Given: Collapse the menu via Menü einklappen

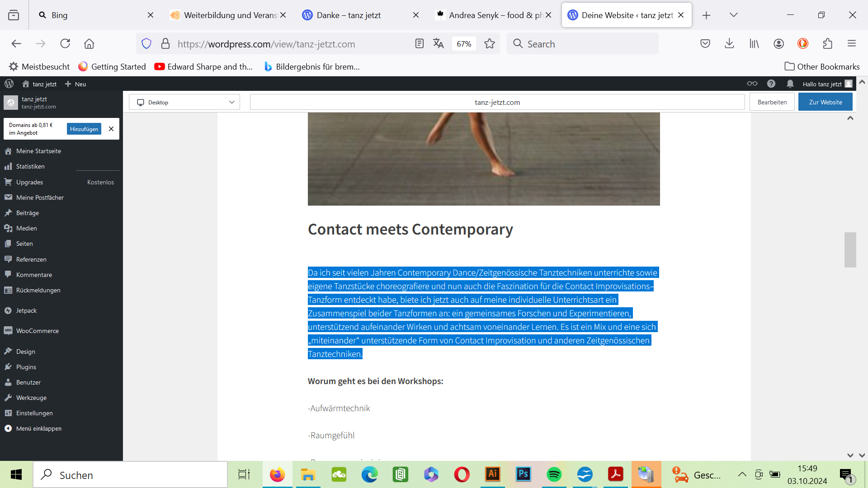Looking at the screenshot, I should coord(38,428).
